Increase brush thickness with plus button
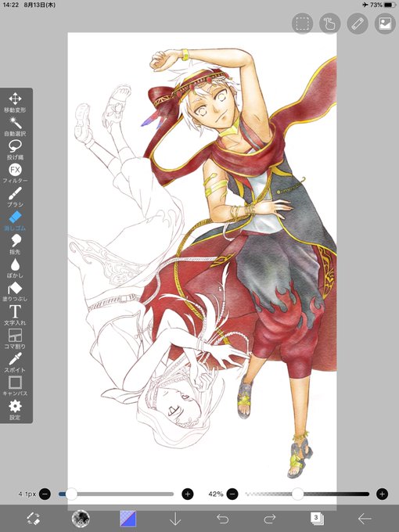 tap(188, 494)
